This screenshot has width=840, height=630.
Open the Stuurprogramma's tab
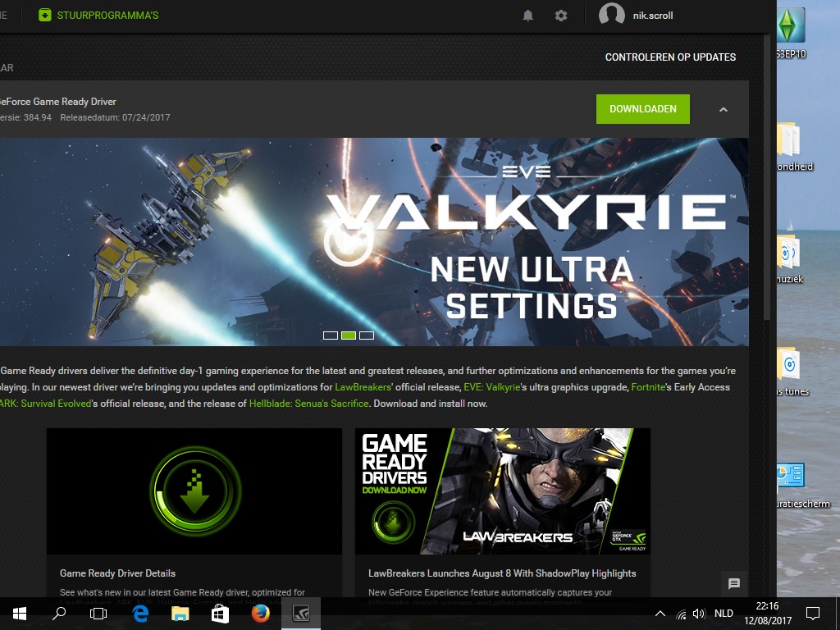click(98, 15)
